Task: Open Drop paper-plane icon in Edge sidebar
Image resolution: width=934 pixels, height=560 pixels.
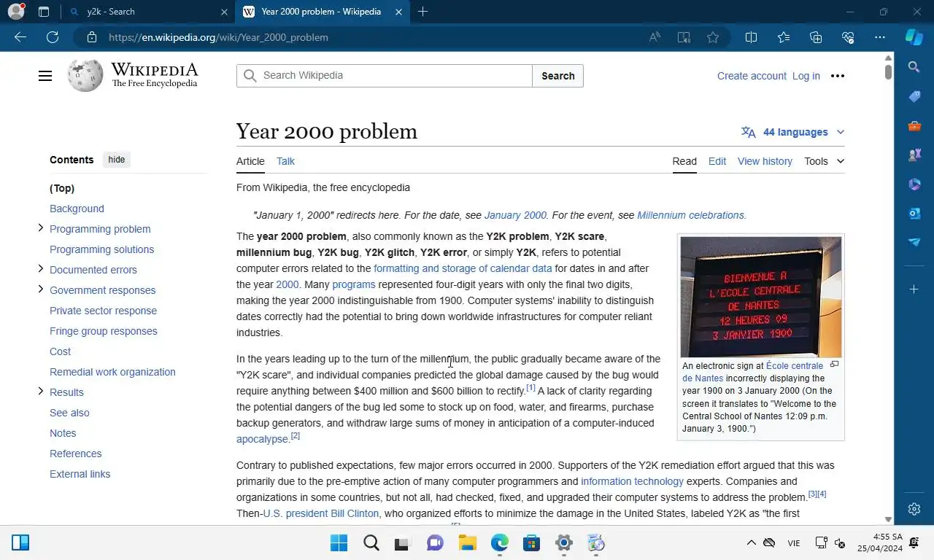Action: (x=914, y=242)
